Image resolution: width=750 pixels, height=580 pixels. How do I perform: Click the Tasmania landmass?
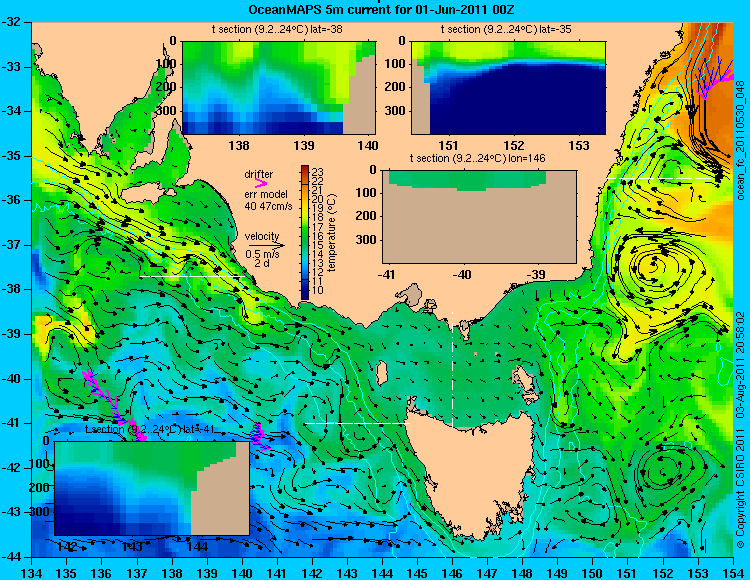point(474,473)
